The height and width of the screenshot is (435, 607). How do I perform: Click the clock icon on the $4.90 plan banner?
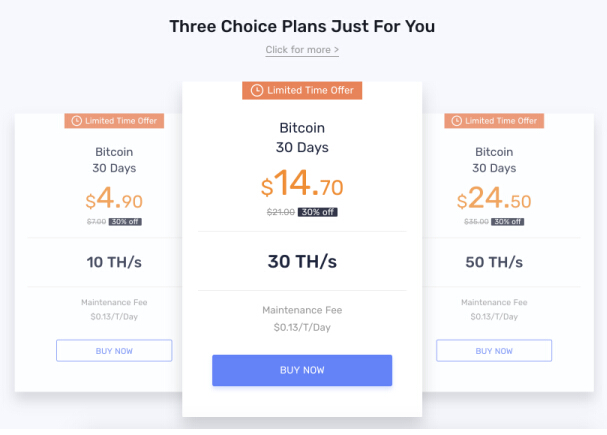(77, 121)
